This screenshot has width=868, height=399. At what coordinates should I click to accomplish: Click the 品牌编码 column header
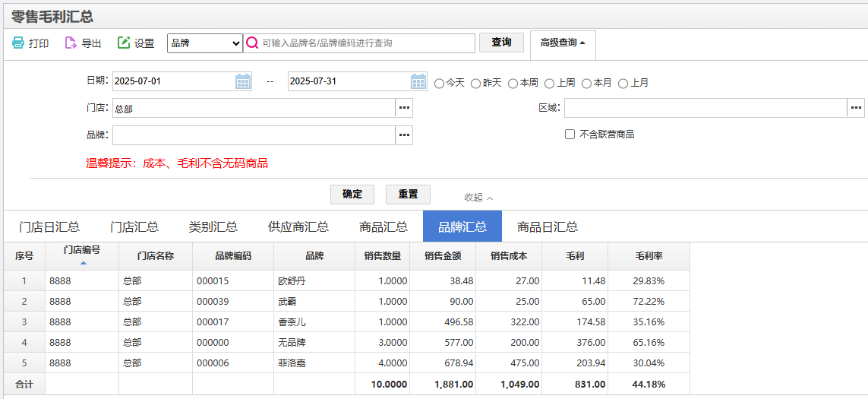coord(233,256)
